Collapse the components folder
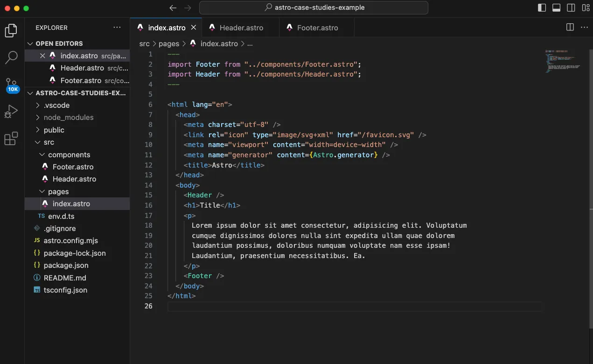 [77, 154]
